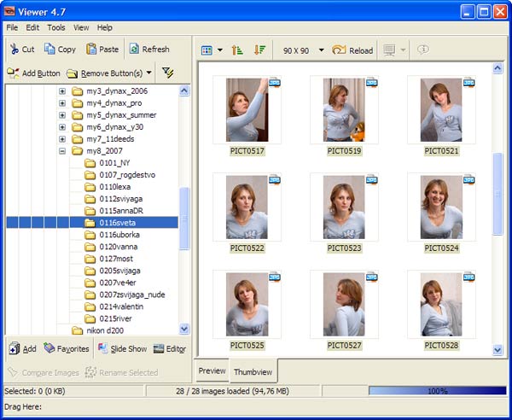Open the Editor
Image resolution: width=512 pixels, height=420 pixels.
(169, 348)
